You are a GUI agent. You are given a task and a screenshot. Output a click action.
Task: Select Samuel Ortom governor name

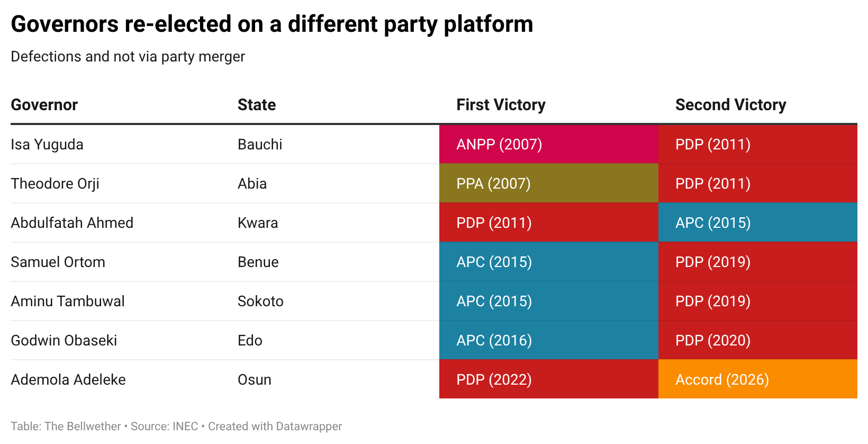tap(58, 262)
